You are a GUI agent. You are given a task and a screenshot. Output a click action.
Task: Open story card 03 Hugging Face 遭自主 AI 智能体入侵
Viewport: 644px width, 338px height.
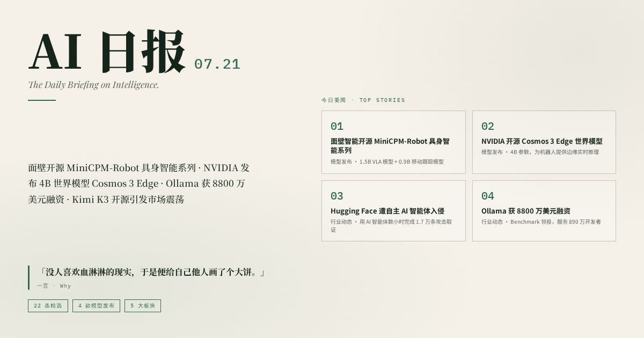393,211
